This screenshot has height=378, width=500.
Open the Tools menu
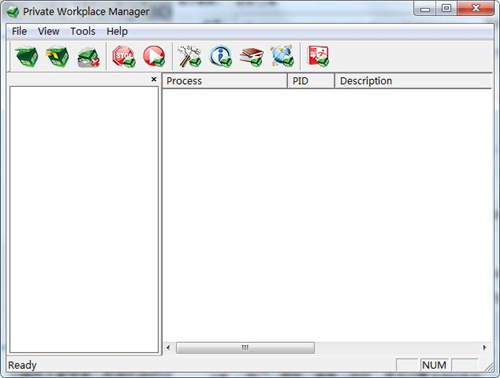pos(83,31)
